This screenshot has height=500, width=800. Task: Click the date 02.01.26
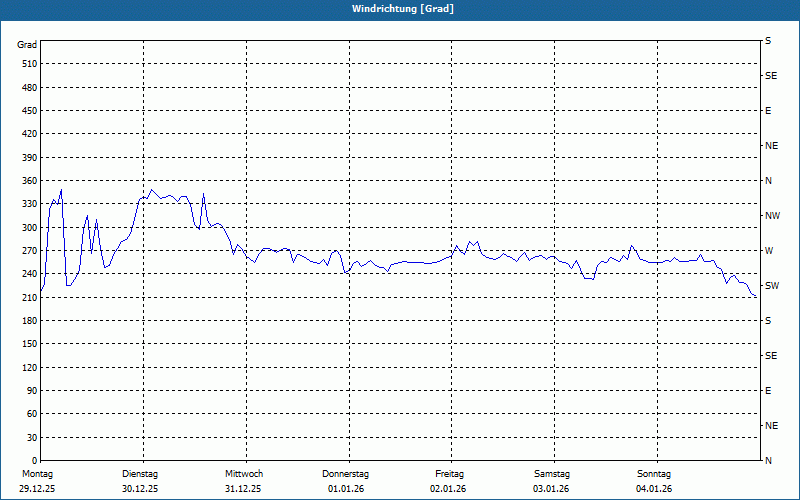[x=448, y=489]
